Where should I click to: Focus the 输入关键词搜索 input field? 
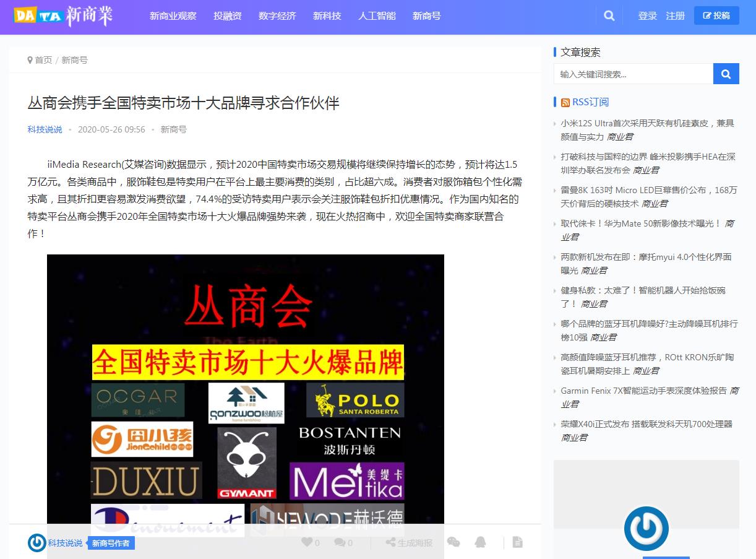[x=634, y=74]
